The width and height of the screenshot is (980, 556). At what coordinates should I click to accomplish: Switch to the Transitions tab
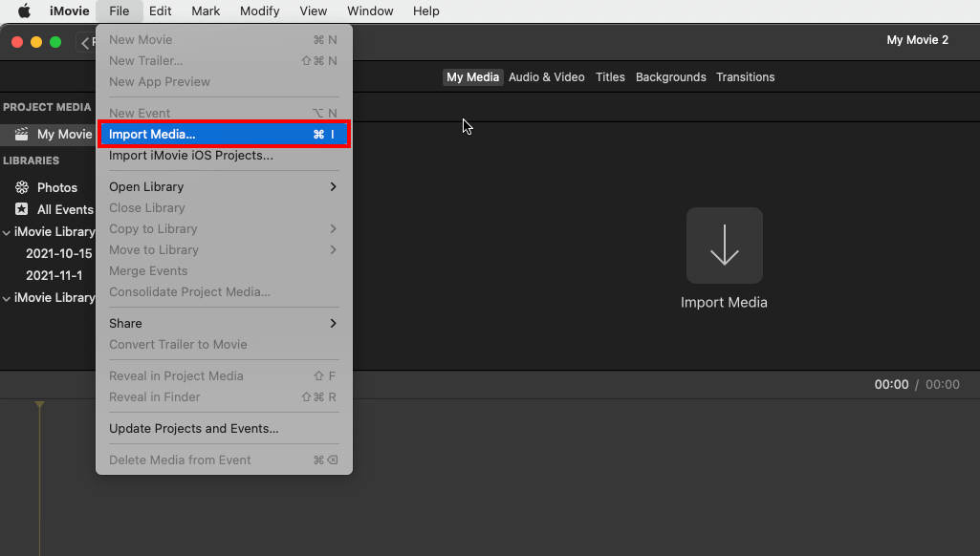(745, 76)
